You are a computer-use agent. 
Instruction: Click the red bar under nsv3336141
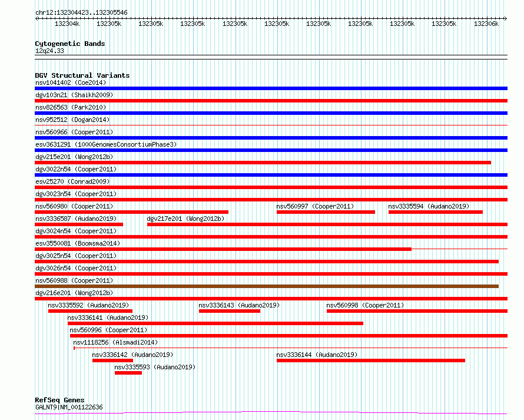tap(215, 323)
